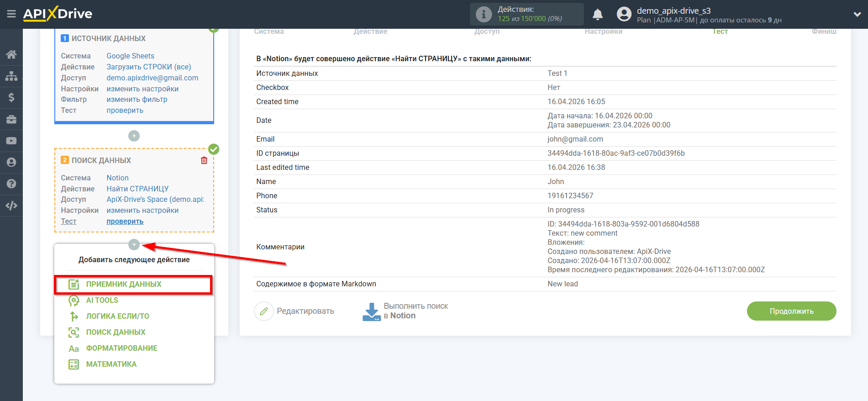Viewport: 868px width, 401px height.
Task: Open the hamburger menu
Action: tap(11, 14)
